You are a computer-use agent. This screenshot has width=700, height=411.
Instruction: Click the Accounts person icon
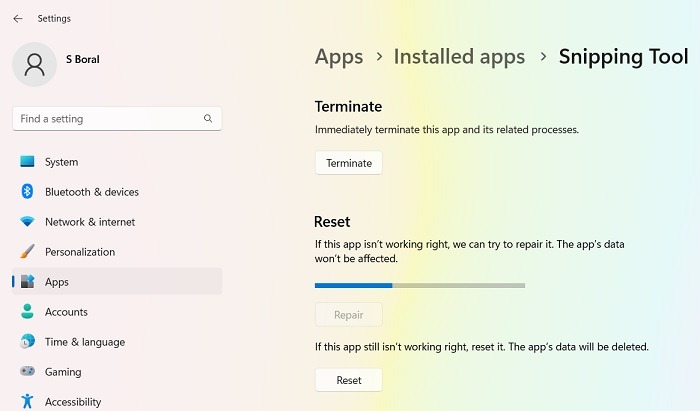click(x=27, y=311)
